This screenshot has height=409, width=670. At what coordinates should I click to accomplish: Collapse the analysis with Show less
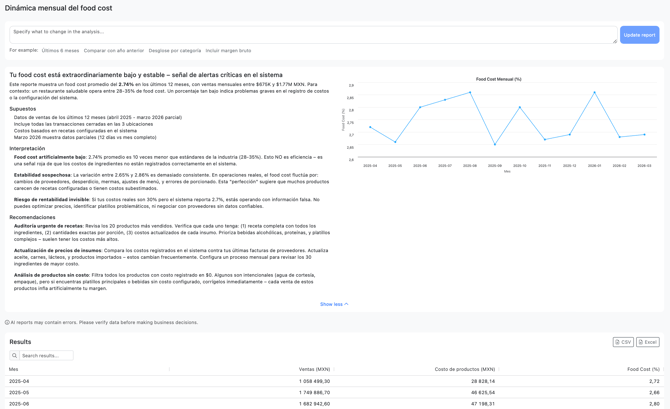coord(334,304)
